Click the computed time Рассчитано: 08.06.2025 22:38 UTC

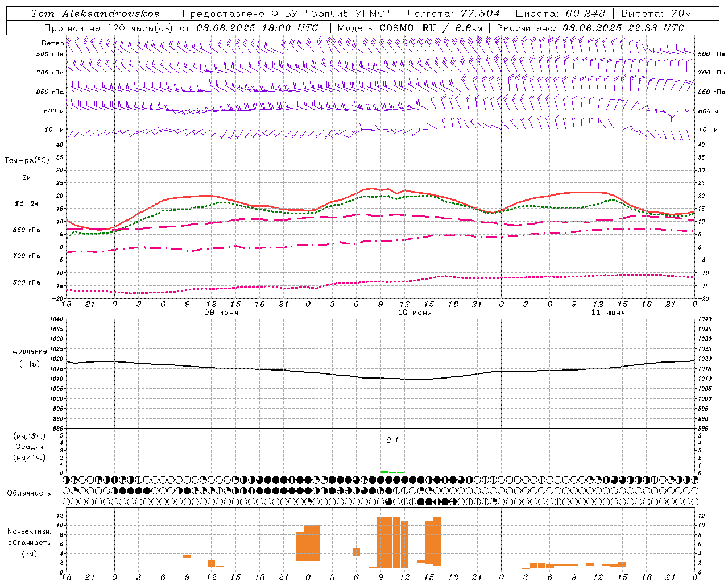pyautogui.click(x=590, y=28)
